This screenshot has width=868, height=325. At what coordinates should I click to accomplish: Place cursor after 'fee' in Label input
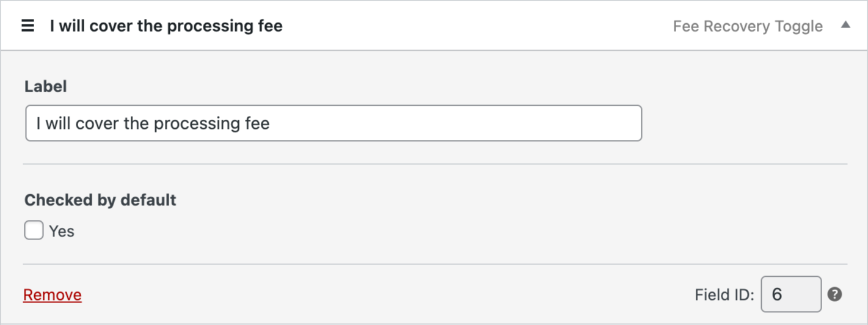[x=271, y=124]
